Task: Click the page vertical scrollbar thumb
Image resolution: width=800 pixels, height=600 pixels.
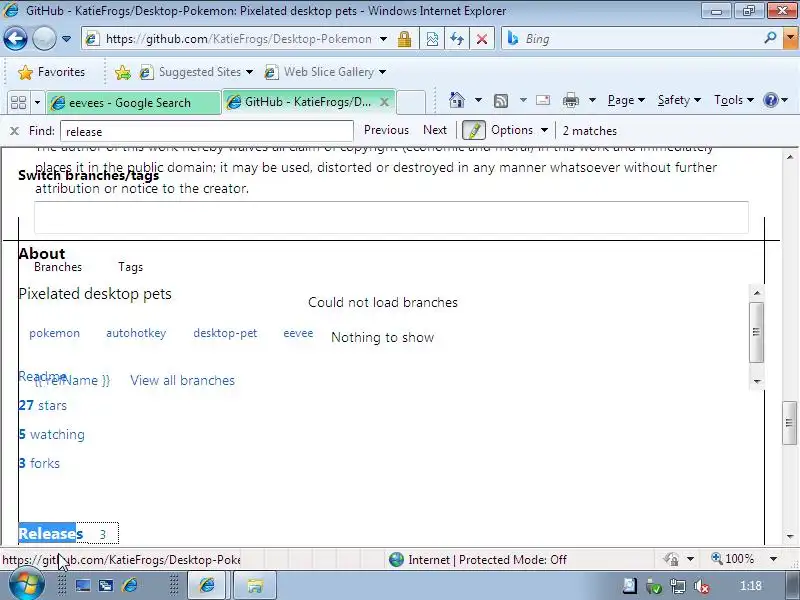Action: (789, 422)
